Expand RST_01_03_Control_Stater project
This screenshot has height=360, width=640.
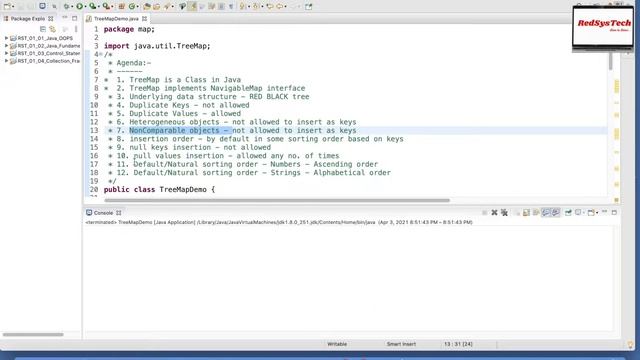point(6,53)
